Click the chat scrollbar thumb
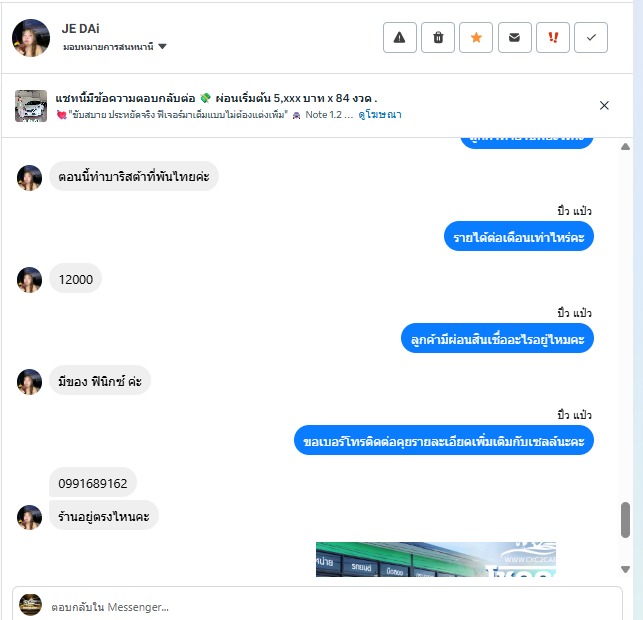Image resolution: width=643 pixels, height=620 pixels. 625,520
